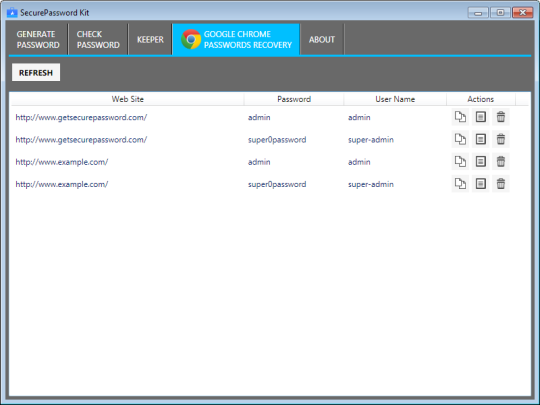Delete example.com admin entry
Screen dimensions: 540x405
(x=501, y=162)
